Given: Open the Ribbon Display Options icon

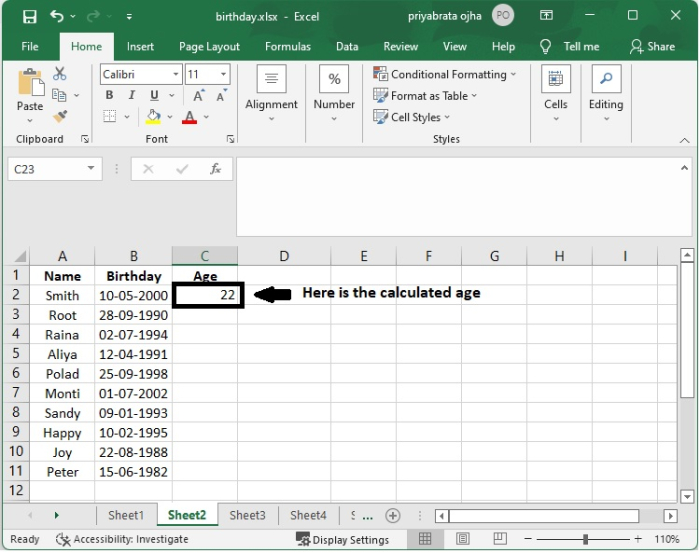Looking at the screenshot, I should click(546, 16).
